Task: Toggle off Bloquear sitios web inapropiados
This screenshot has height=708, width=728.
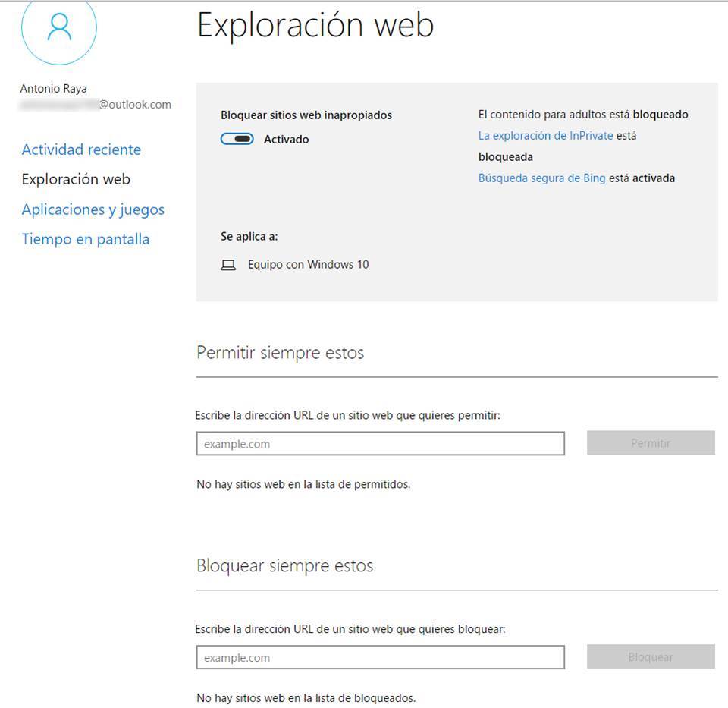Action: 237,140
